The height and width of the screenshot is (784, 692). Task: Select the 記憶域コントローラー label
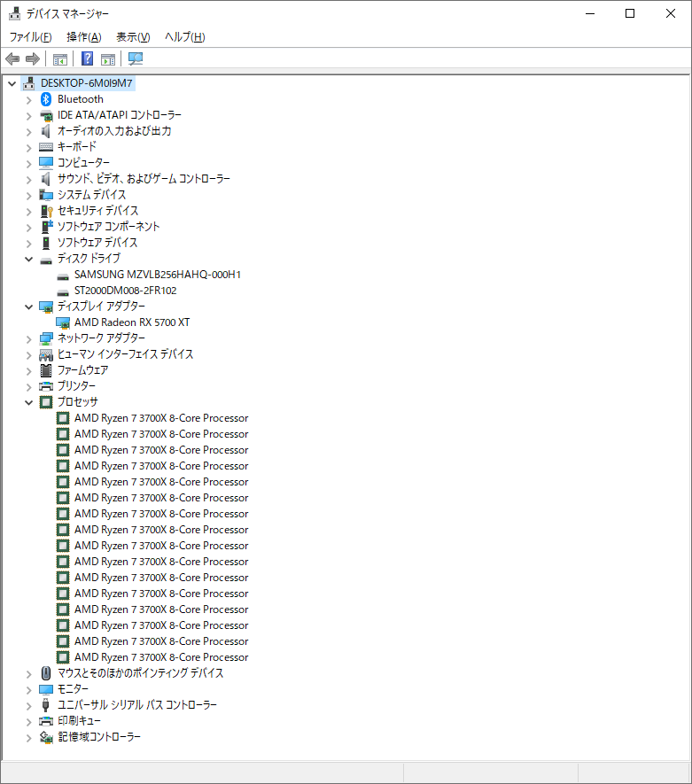99,737
